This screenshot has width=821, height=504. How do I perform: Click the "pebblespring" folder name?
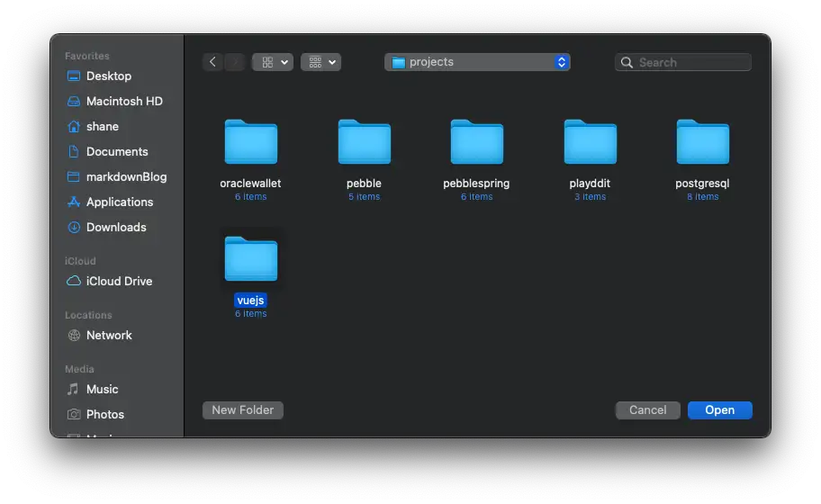tap(476, 184)
